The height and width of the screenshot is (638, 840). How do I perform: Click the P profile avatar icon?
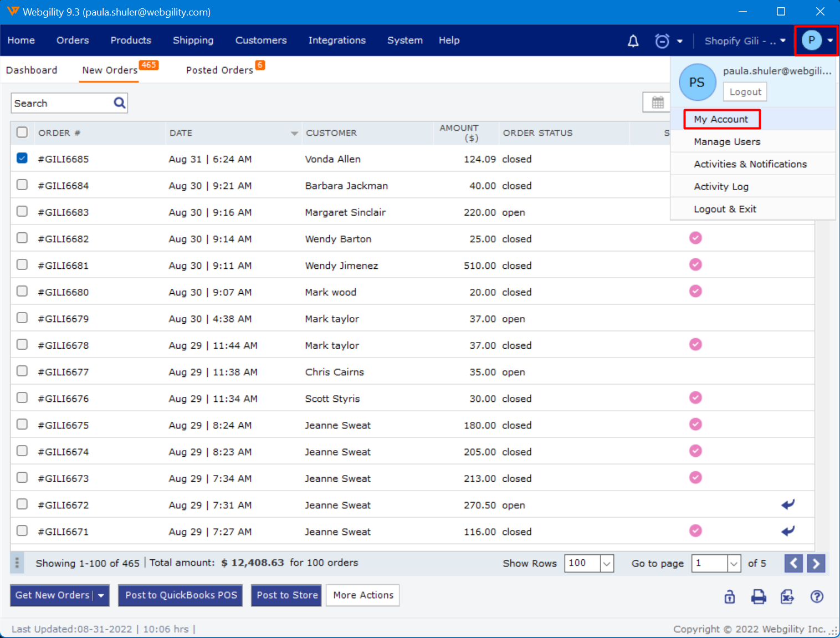(x=812, y=40)
